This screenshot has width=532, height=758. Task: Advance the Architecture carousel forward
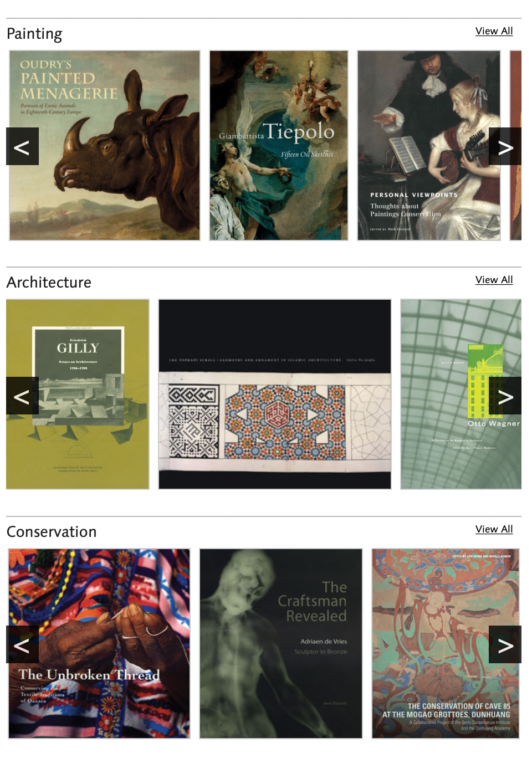click(x=505, y=396)
